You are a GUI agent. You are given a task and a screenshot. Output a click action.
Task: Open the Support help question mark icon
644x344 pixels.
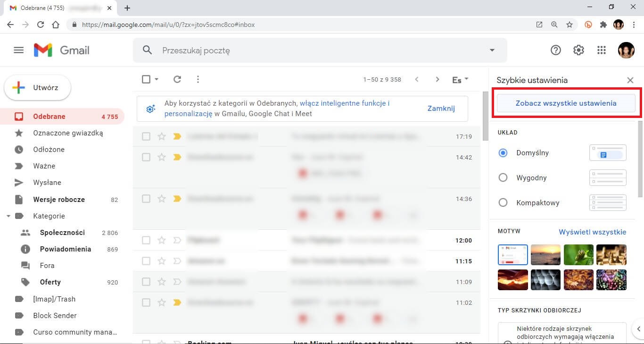pos(556,50)
